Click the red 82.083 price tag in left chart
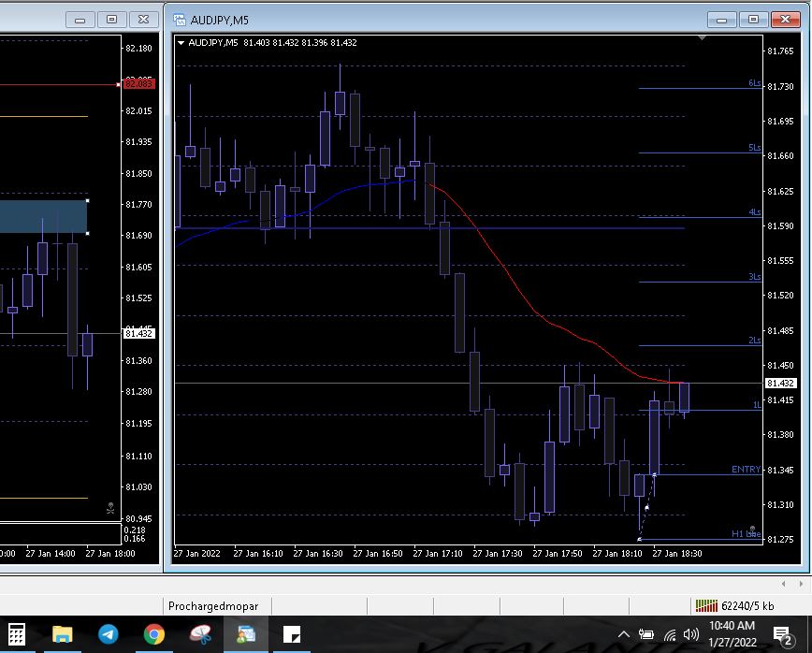The width and height of the screenshot is (812, 653). click(x=138, y=84)
